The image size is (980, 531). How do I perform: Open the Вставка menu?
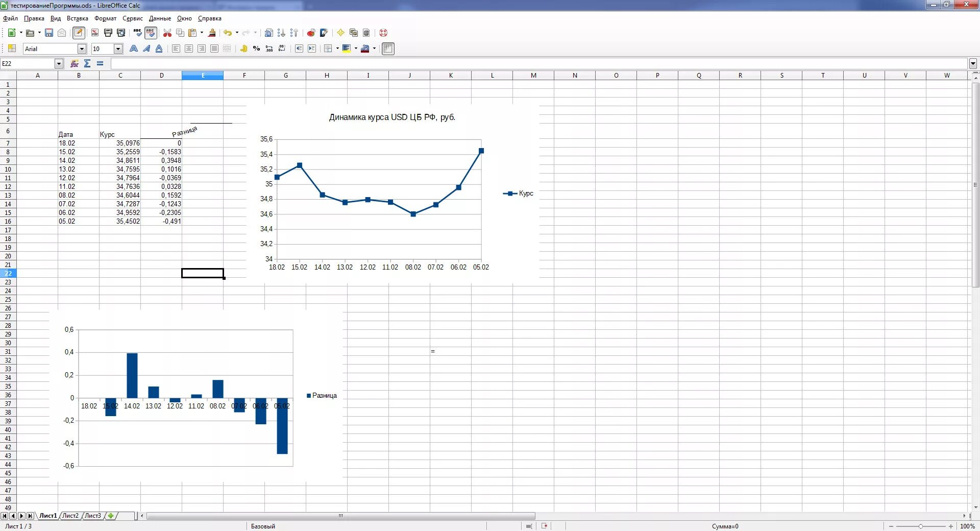point(78,18)
